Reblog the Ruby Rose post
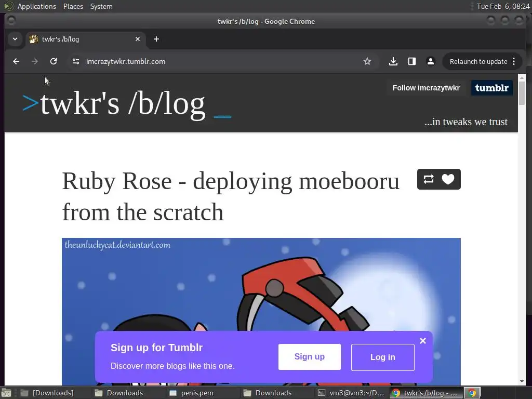This screenshot has height=399, width=532. click(429, 179)
